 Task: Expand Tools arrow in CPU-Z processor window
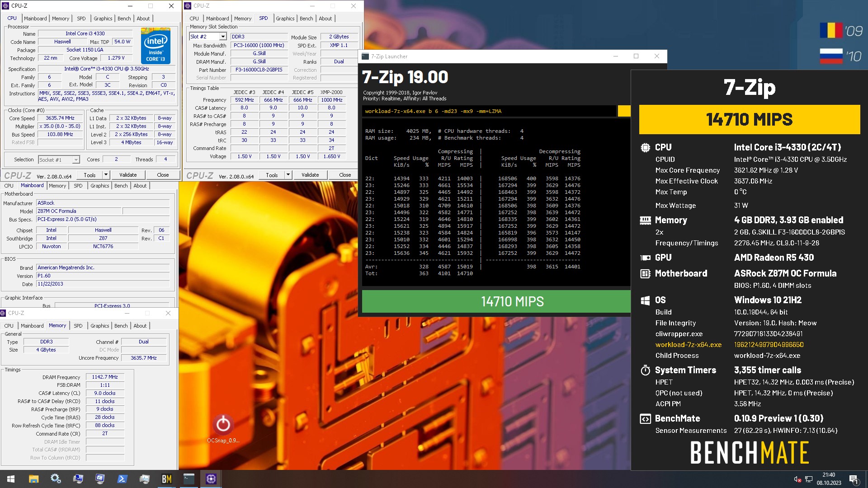pos(106,175)
